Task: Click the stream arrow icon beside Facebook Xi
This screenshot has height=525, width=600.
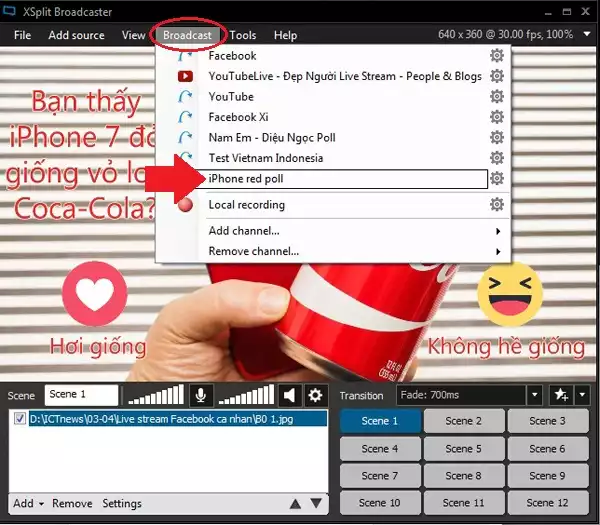Action: click(x=185, y=117)
